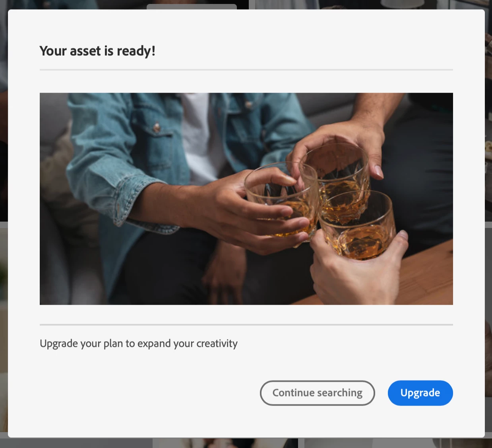Choose the Continue searching button
Screen dimensions: 492x448
click(317, 393)
